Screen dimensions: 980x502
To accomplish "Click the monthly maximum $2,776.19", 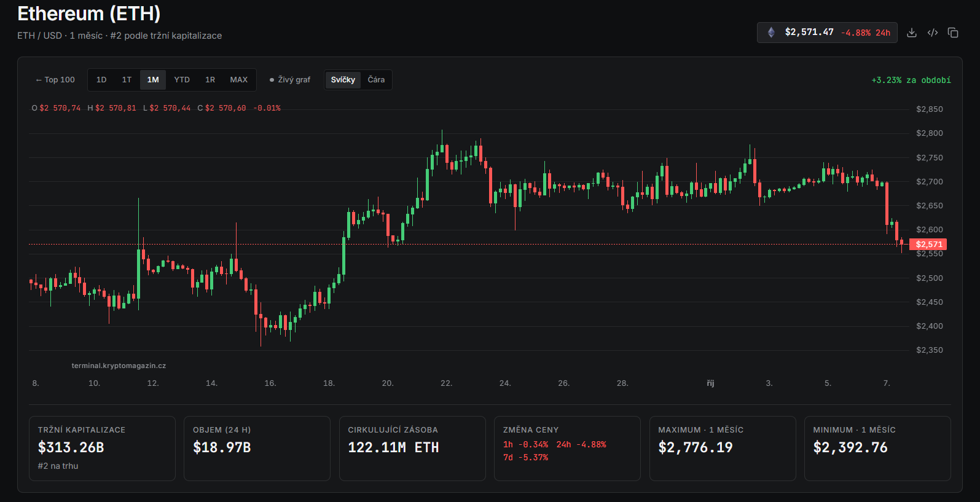I will coord(696,447).
